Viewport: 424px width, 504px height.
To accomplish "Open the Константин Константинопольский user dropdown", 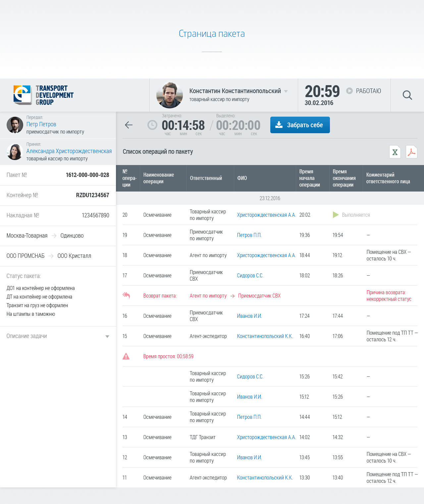I will (x=286, y=91).
